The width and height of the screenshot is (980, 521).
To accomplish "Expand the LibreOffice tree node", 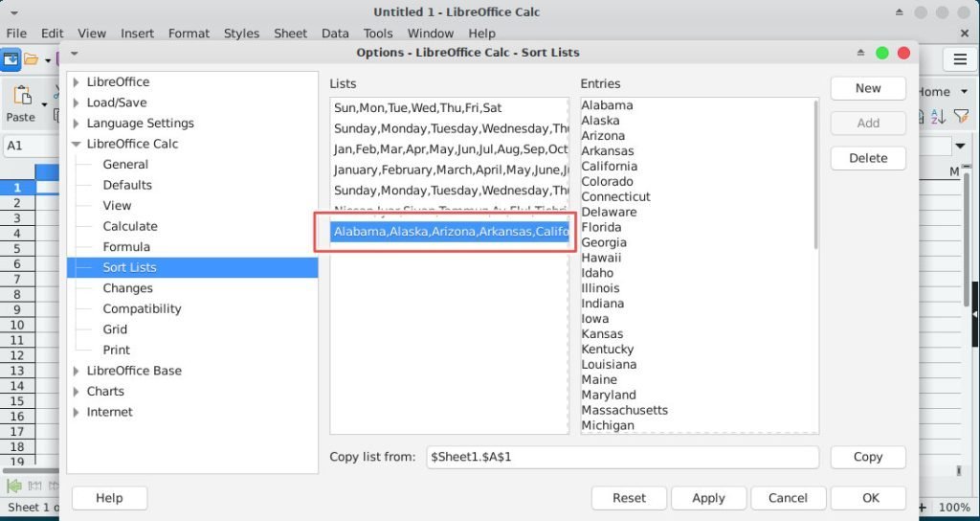I will tap(76, 82).
